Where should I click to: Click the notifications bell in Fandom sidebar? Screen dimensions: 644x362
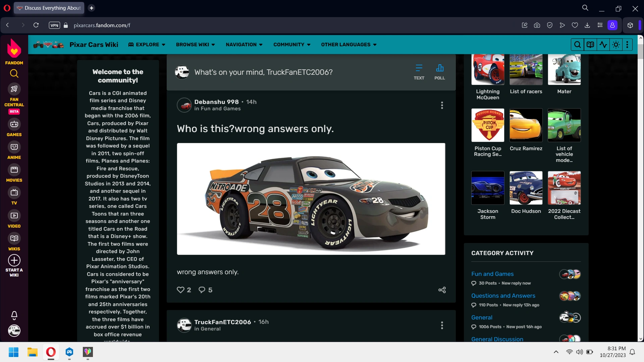click(x=14, y=315)
